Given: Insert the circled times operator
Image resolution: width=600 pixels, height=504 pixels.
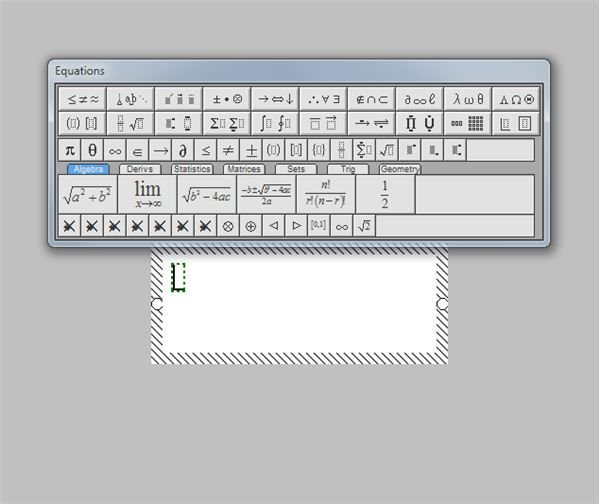Looking at the screenshot, I should coord(228,226).
